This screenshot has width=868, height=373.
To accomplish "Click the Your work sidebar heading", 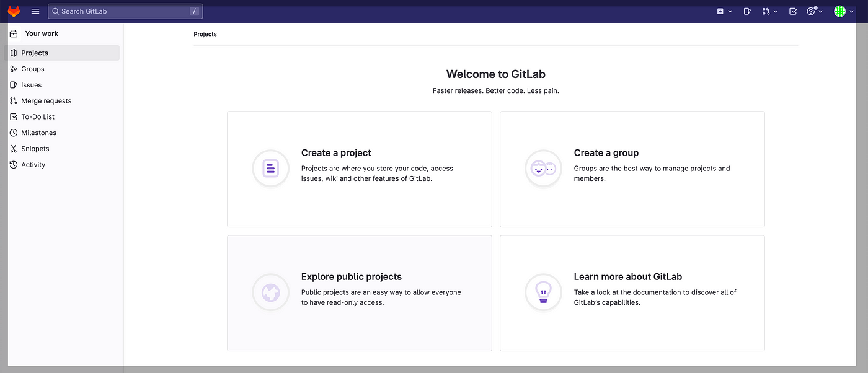I will click(x=42, y=33).
